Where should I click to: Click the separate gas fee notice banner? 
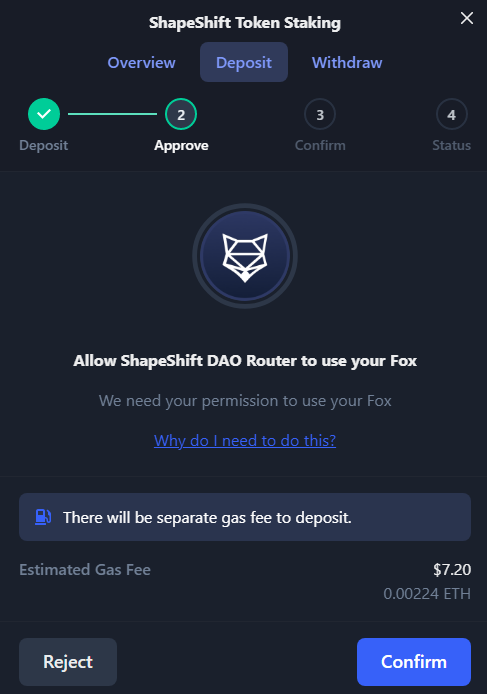(245, 517)
